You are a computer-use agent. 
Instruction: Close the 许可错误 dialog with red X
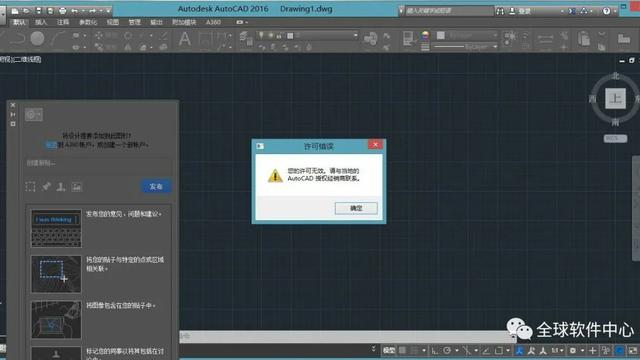click(x=375, y=144)
